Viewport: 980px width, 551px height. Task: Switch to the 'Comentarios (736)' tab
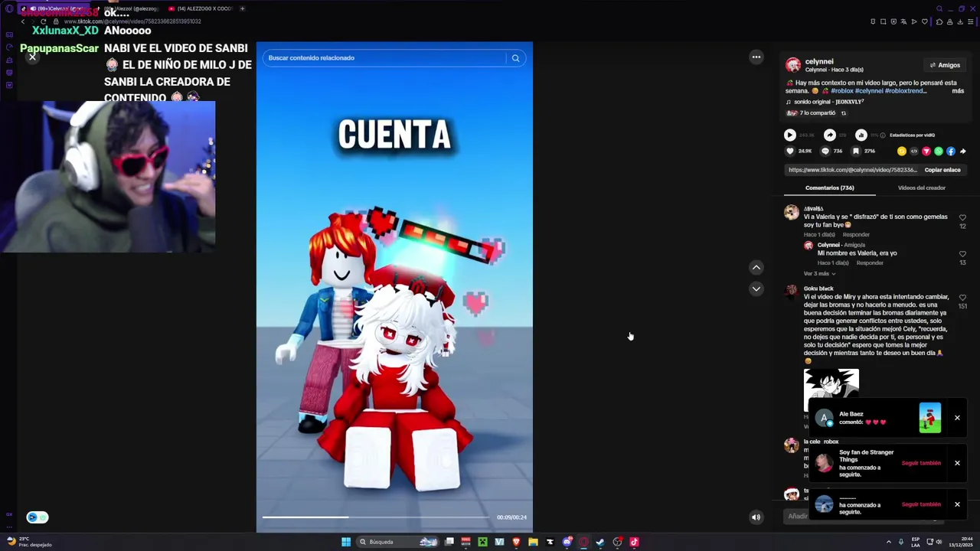click(x=829, y=187)
